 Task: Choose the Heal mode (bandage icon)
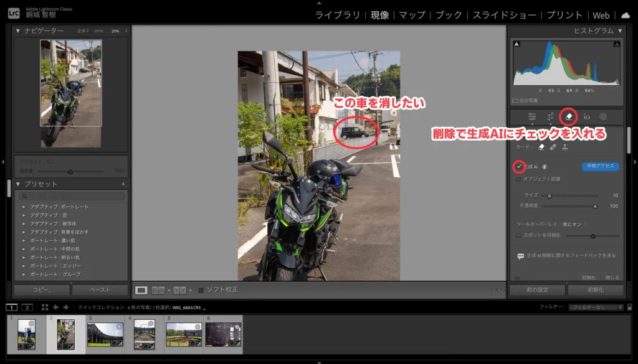pyautogui.click(x=553, y=147)
